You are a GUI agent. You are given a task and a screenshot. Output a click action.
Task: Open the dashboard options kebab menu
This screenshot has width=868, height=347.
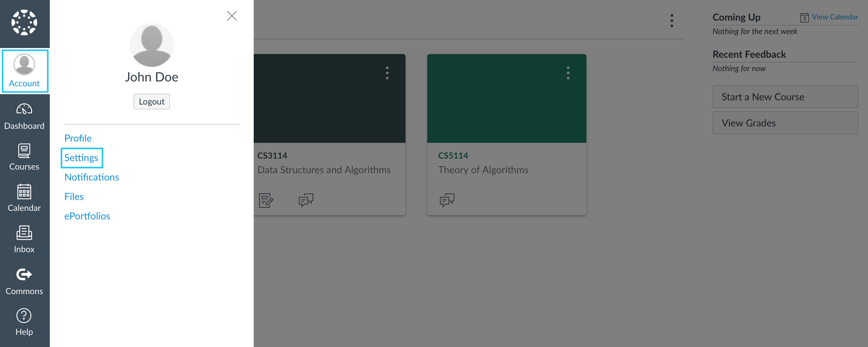point(672,21)
